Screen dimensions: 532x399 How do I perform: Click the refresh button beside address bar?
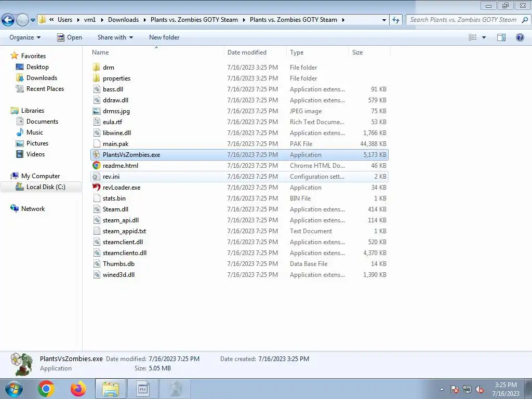pos(395,20)
